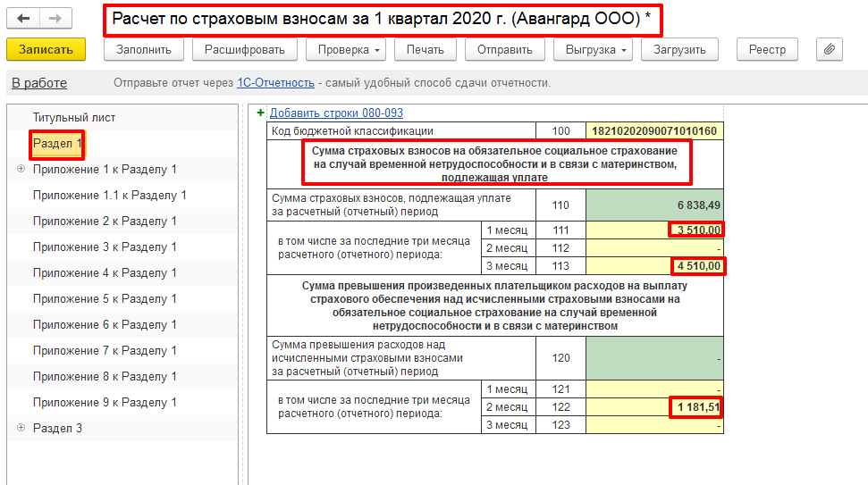Click line 111 value field 3 510,00
868x485 pixels.
click(x=654, y=230)
